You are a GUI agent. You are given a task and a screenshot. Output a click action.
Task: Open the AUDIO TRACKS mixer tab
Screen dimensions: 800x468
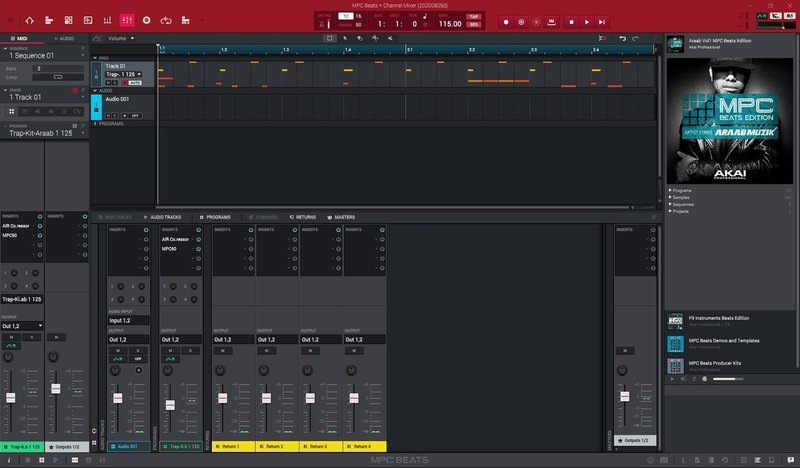(x=162, y=217)
